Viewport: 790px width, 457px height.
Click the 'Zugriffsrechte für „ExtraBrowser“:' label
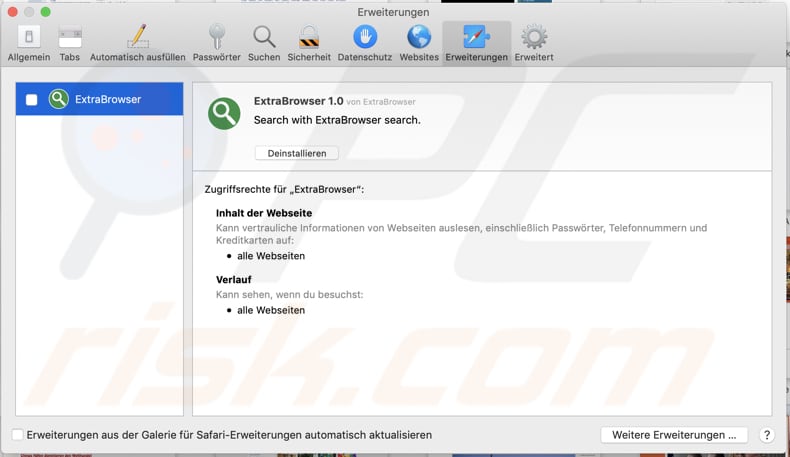pos(284,189)
